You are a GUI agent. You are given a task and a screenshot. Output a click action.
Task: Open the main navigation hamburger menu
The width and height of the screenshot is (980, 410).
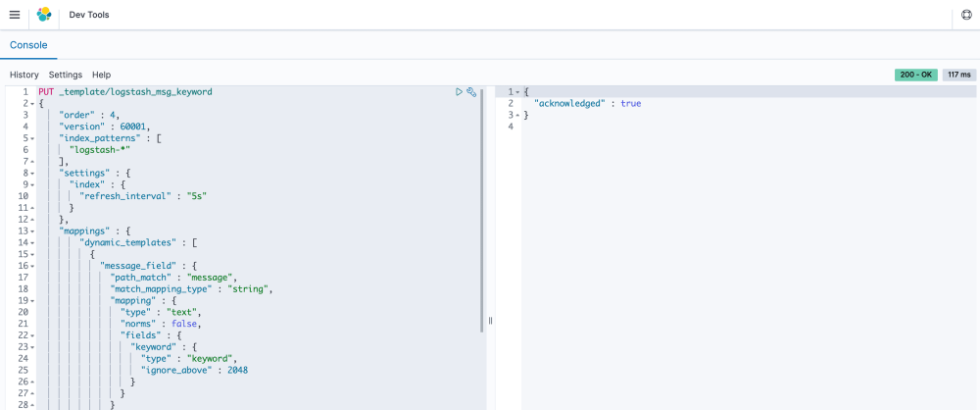pos(14,15)
